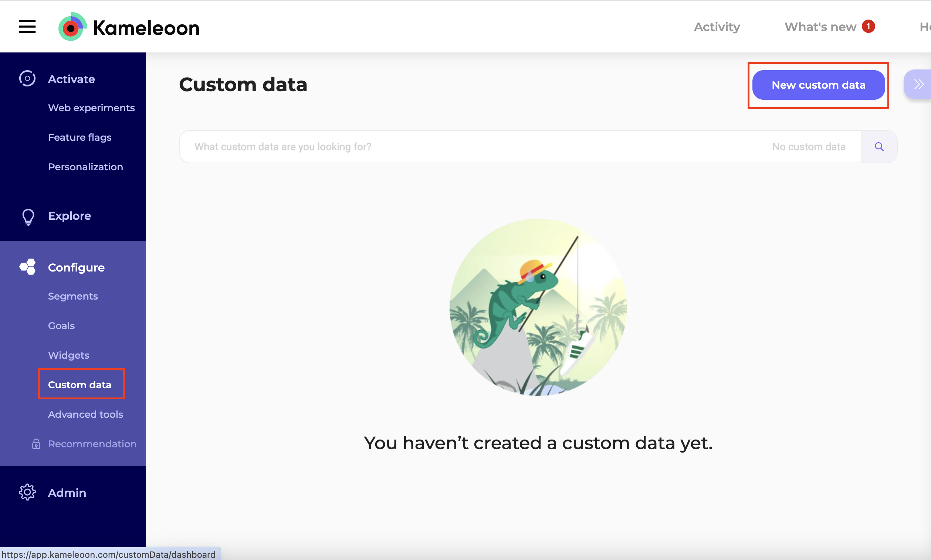This screenshot has height=560, width=931.
Task: Click the New custom data button
Action: (818, 85)
